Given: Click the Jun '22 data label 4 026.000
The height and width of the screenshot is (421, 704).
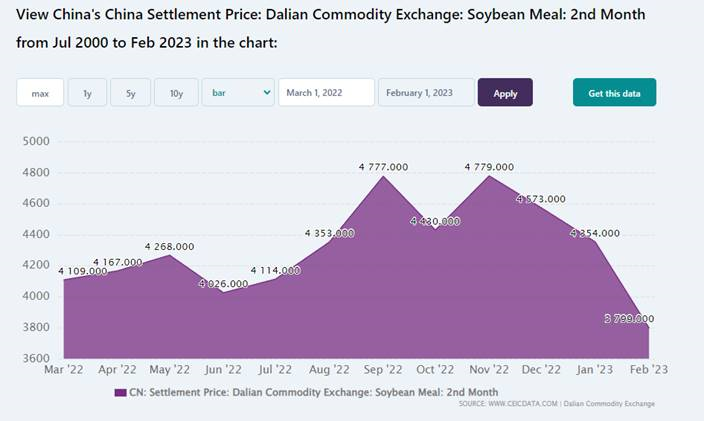Looking at the screenshot, I should tap(223, 284).
